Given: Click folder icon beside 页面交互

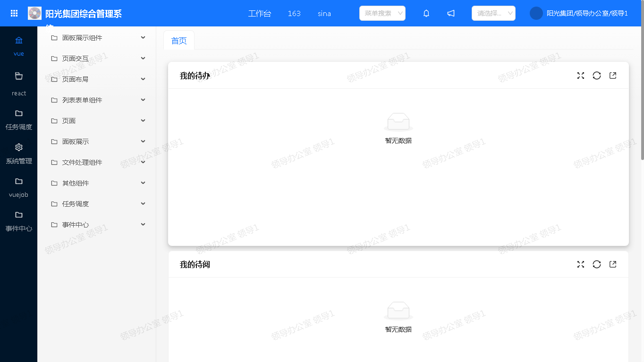Looking at the screenshot, I should point(54,59).
